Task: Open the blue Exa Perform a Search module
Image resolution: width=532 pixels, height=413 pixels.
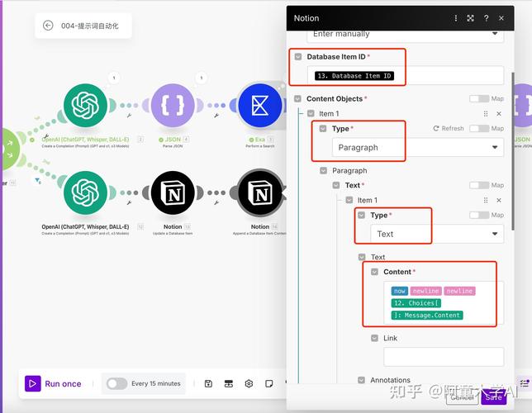Action: pos(260,105)
